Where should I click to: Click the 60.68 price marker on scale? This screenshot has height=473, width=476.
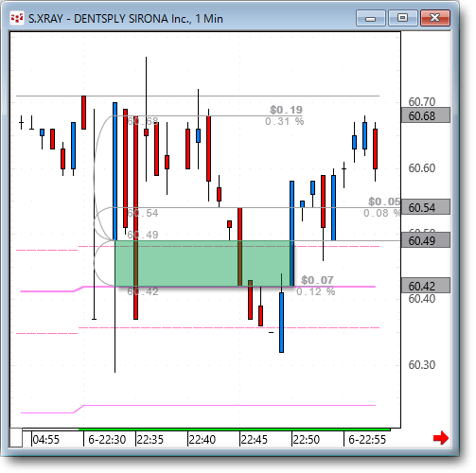click(425, 115)
